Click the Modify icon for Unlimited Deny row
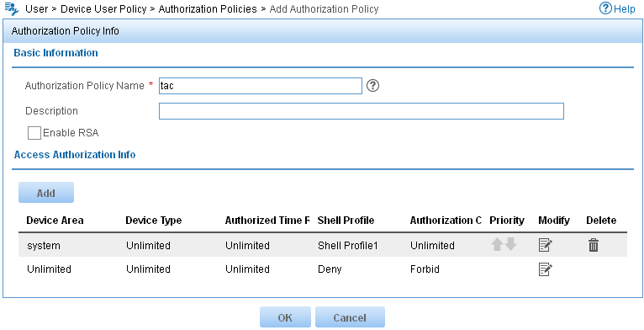This screenshot has width=644, height=330. (546, 269)
